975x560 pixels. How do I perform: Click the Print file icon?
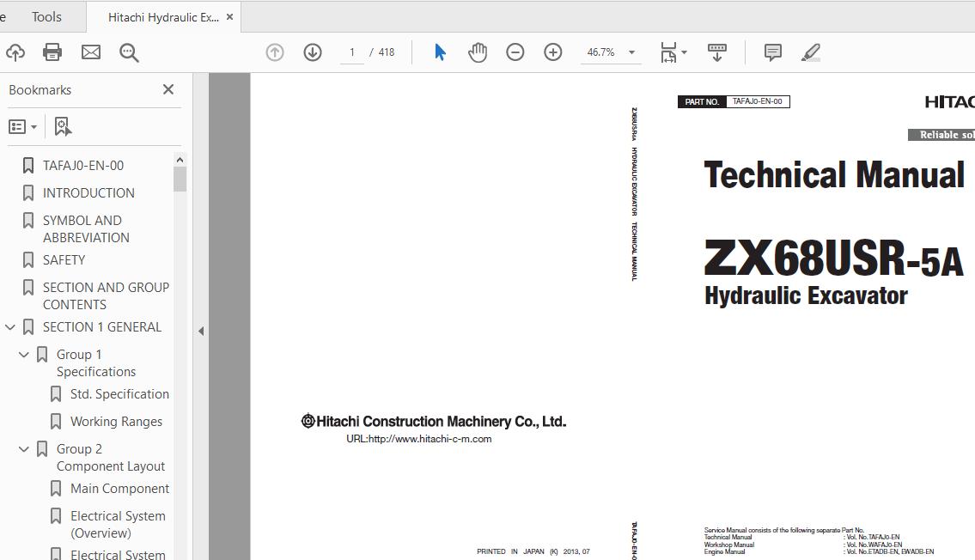(x=52, y=52)
